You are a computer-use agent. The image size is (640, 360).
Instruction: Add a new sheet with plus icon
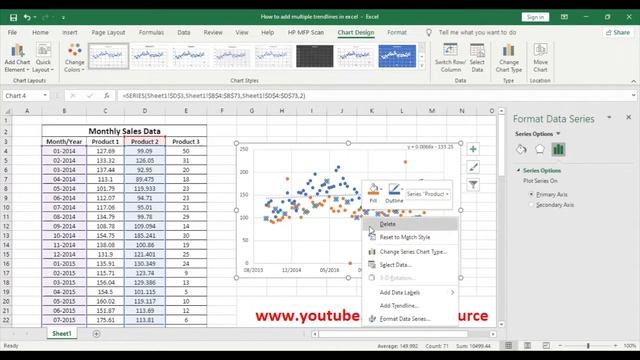(x=96, y=334)
